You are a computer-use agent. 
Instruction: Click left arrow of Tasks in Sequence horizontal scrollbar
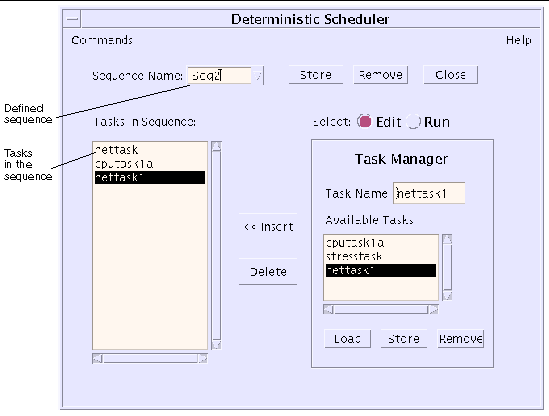point(97,359)
